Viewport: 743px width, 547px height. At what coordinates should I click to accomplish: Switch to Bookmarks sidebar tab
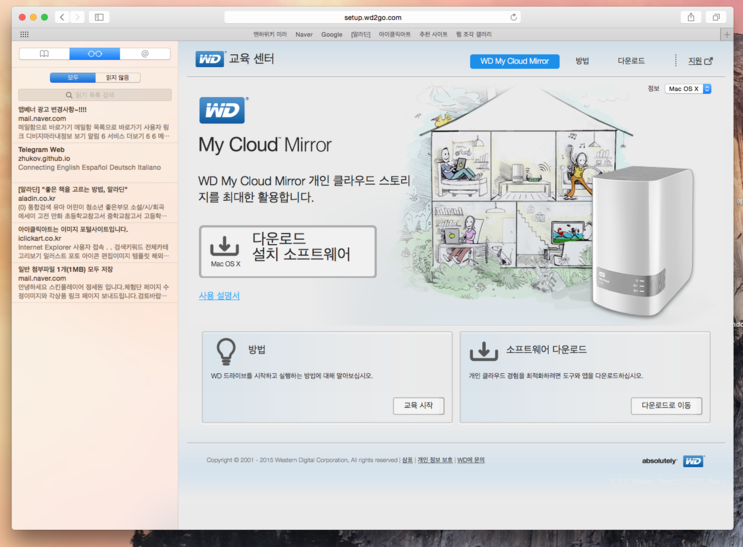click(x=44, y=54)
